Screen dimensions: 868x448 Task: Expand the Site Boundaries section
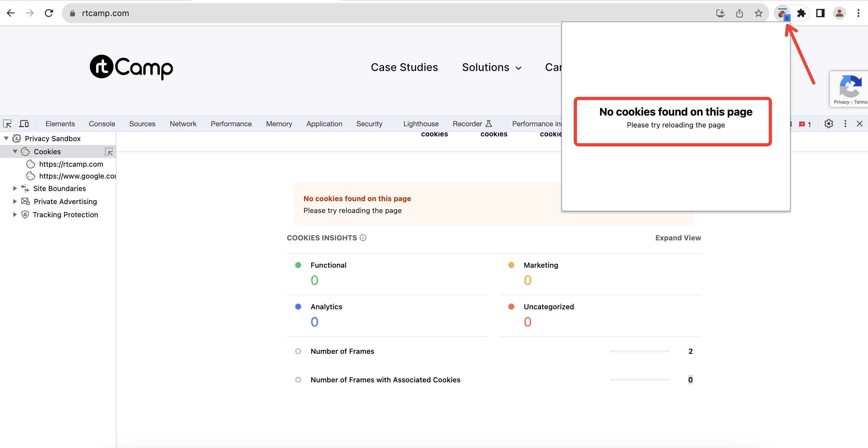pos(15,188)
